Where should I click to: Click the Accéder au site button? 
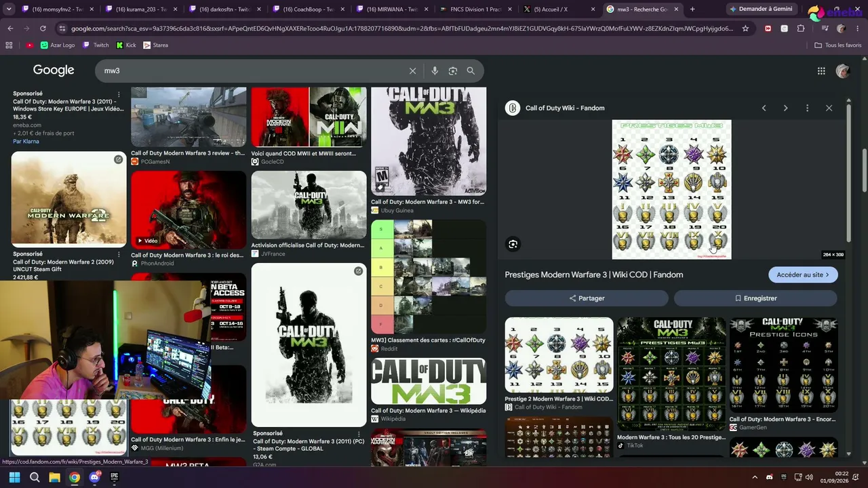coord(803,274)
